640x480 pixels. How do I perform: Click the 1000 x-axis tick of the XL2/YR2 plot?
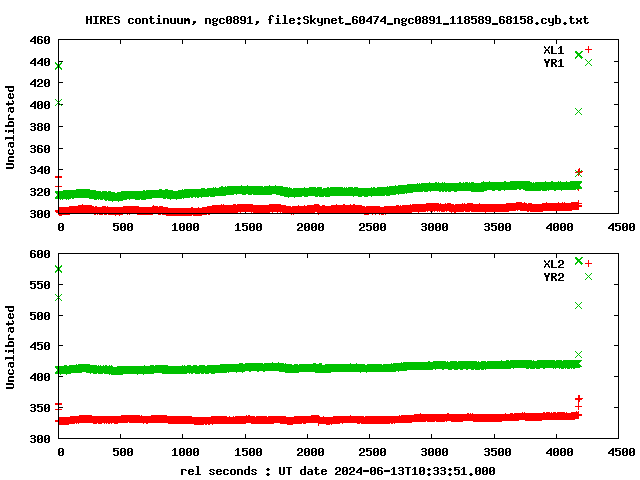pos(185,452)
